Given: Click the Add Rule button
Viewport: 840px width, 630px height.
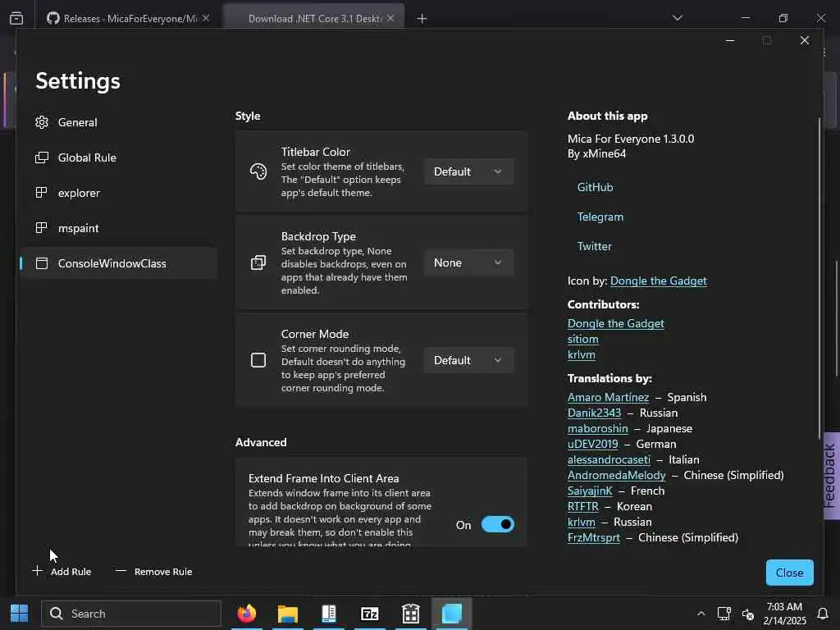Looking at the screenshot, I should coord(62,571).
